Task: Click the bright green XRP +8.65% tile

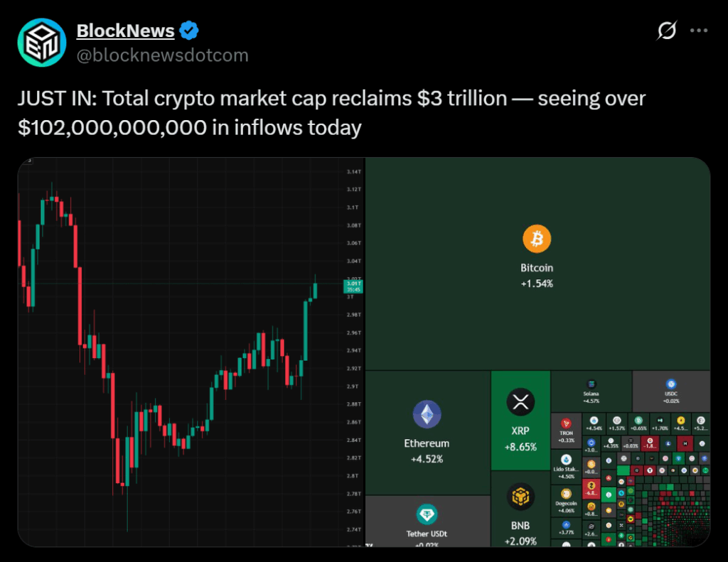Action: [x=520, y=441]
